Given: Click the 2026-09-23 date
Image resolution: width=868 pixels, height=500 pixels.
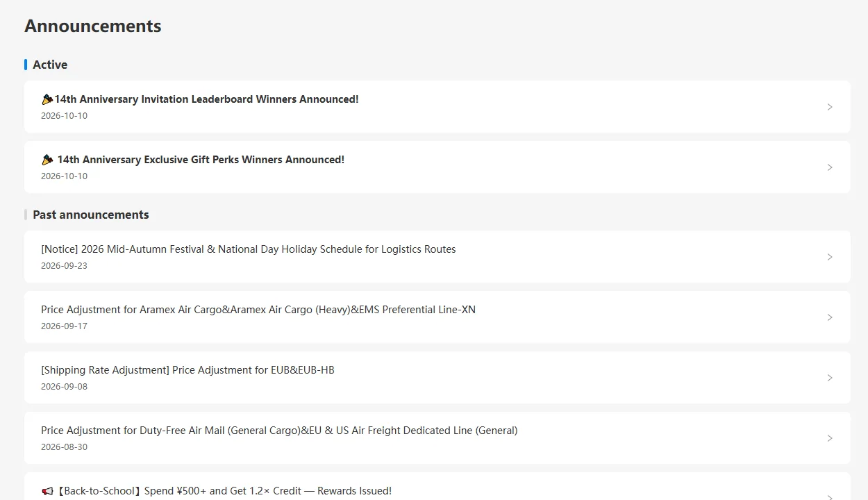Looking at the screenshot, I should pos(64,266).
